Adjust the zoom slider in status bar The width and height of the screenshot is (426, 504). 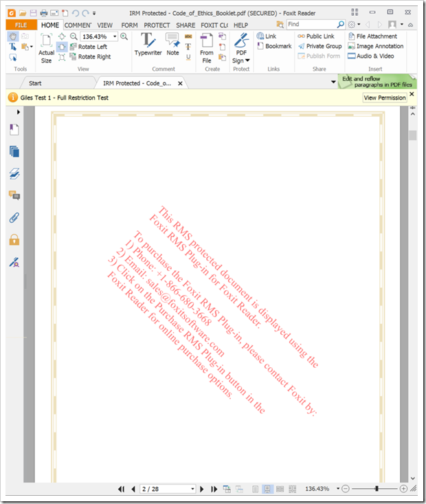[377, 489]
